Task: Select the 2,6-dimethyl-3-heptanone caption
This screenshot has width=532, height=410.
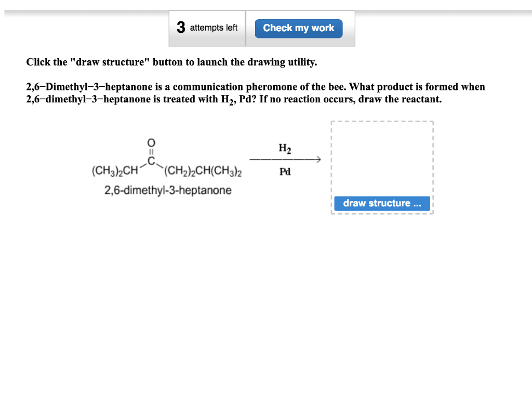Action: [167, 190]
